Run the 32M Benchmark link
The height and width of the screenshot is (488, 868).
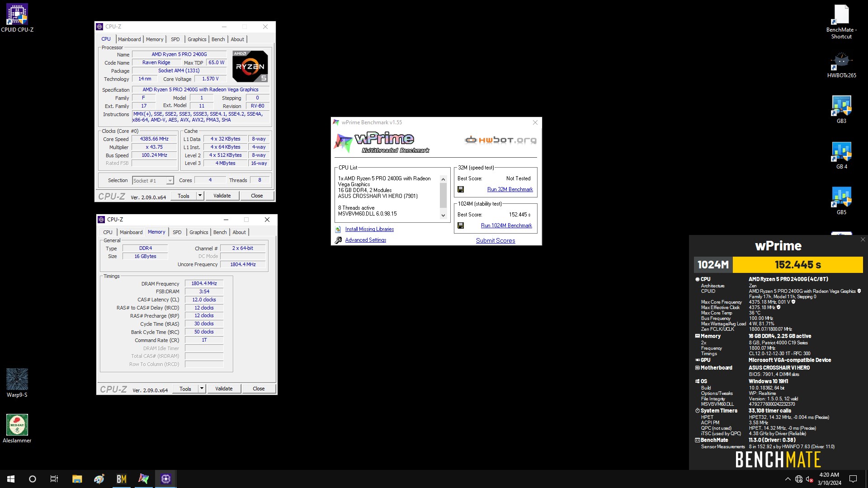510,189
